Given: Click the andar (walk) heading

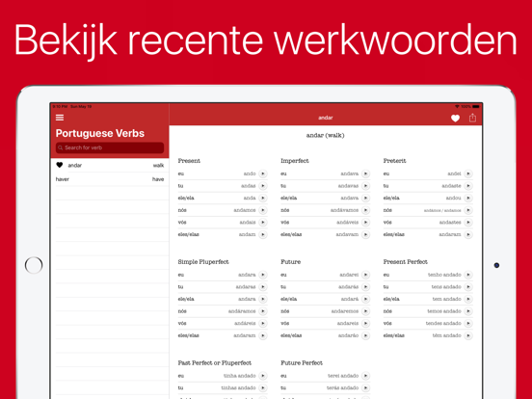Looking at the screenshot, I should [x=325, y=135].
